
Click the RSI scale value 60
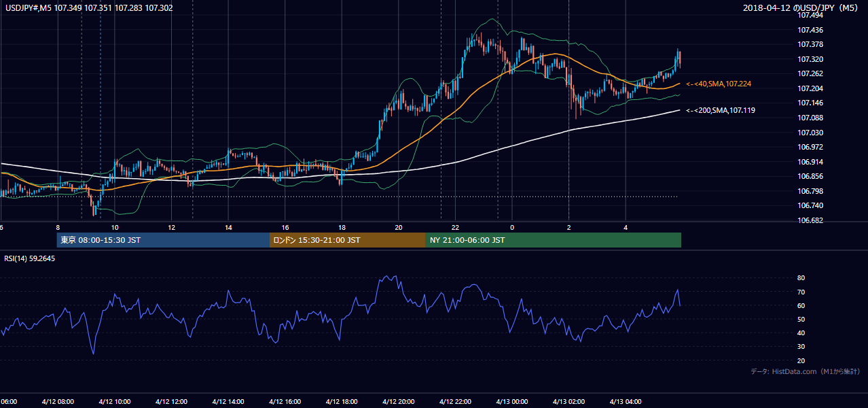[x=801, y=305]
